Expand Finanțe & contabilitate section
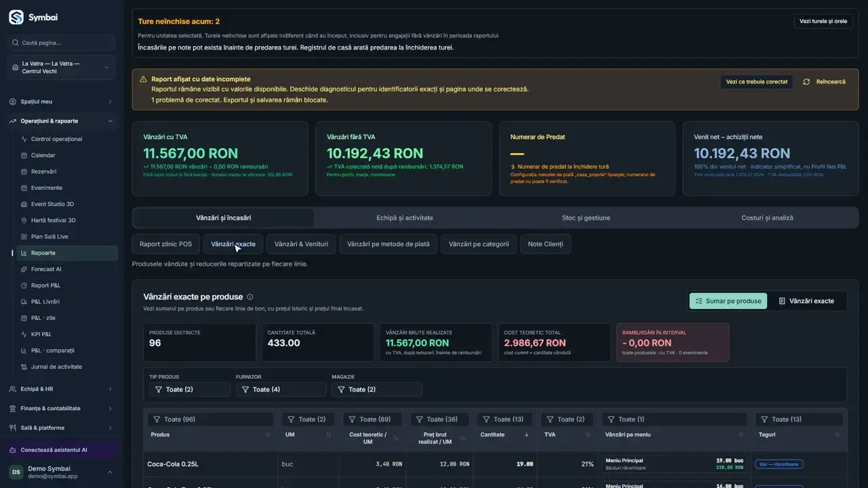This screenshot has width=868, height=488. click(61, 409)
